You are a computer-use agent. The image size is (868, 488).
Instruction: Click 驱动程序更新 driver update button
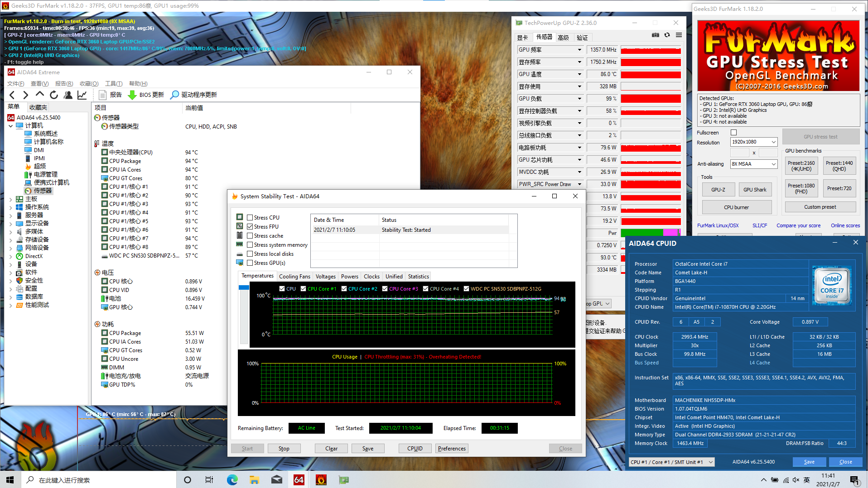point(193,95)
